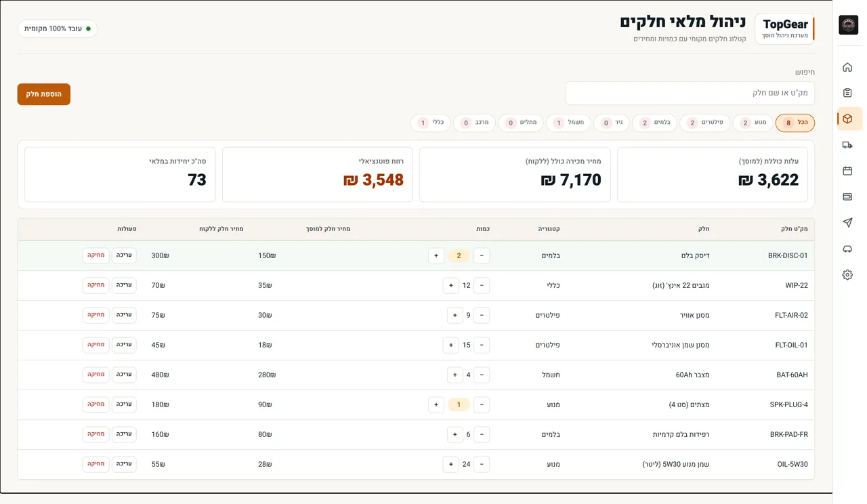The width and height of the screenshot is (867, 504).
Task: Open the delivery truck icon in sidebar
Action: (847, 145)
